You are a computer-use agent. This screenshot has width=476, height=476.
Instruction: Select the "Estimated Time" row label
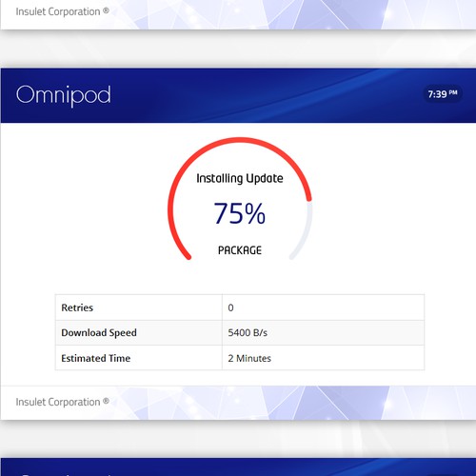click(x=96, y=358)
